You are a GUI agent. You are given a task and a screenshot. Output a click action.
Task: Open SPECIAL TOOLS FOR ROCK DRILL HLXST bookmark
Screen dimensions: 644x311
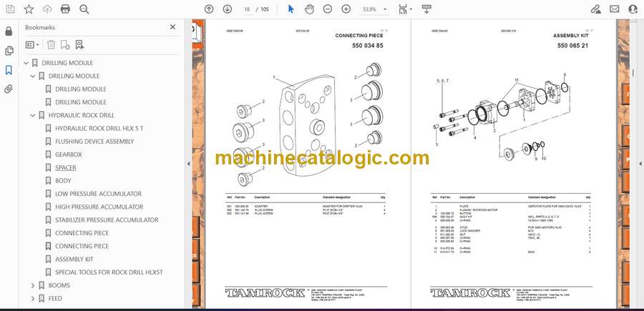(109, 272)
